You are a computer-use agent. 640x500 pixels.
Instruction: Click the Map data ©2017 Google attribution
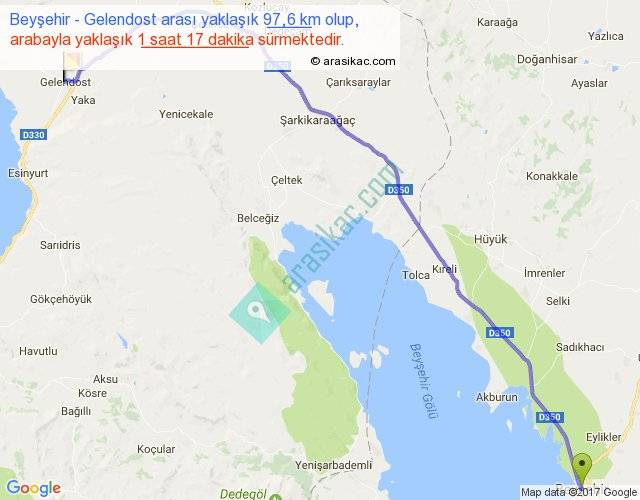(x=579, y=492)
